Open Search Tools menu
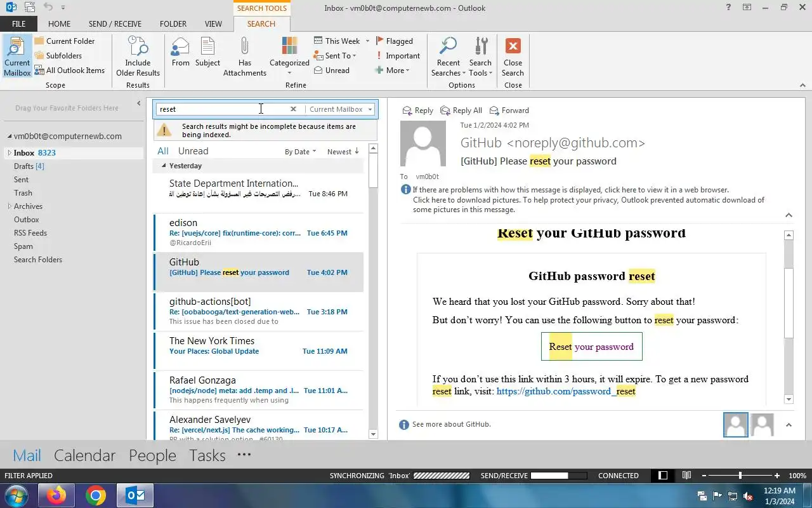This screenshot has height=508, width=812. coord(480,57)
